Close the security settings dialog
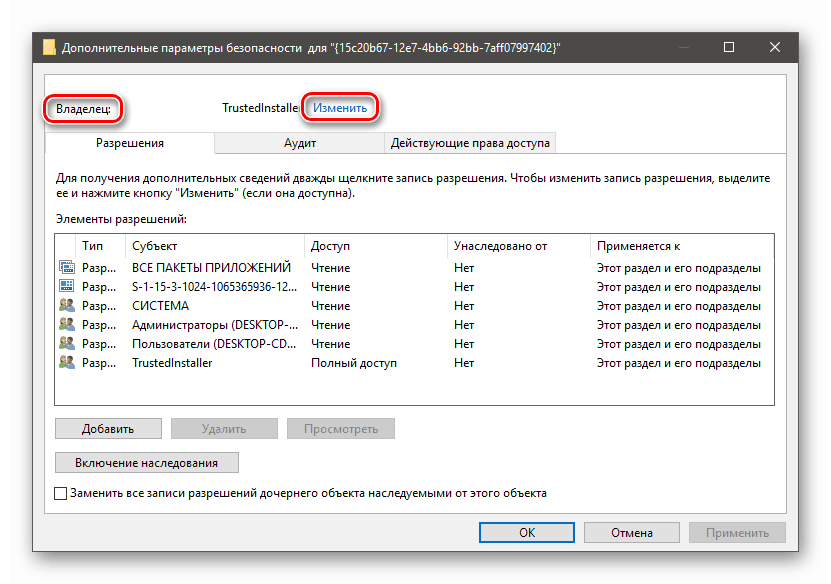Image resolution: width=831 pixels, height=584 pixels. (x=775, y=47)
